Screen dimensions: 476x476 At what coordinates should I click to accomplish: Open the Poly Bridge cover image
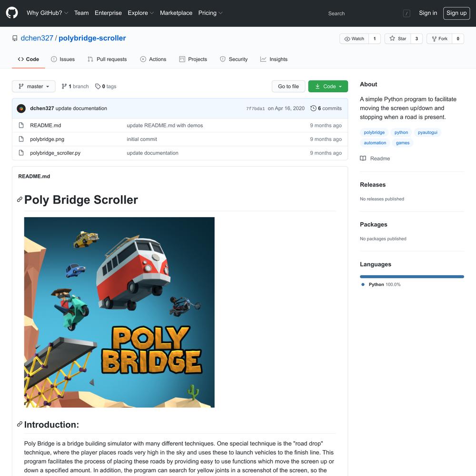point(119,312)
